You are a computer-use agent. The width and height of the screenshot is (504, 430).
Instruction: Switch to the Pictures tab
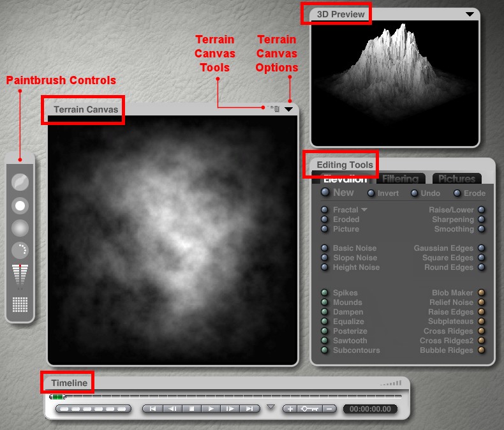click(457, 179)
